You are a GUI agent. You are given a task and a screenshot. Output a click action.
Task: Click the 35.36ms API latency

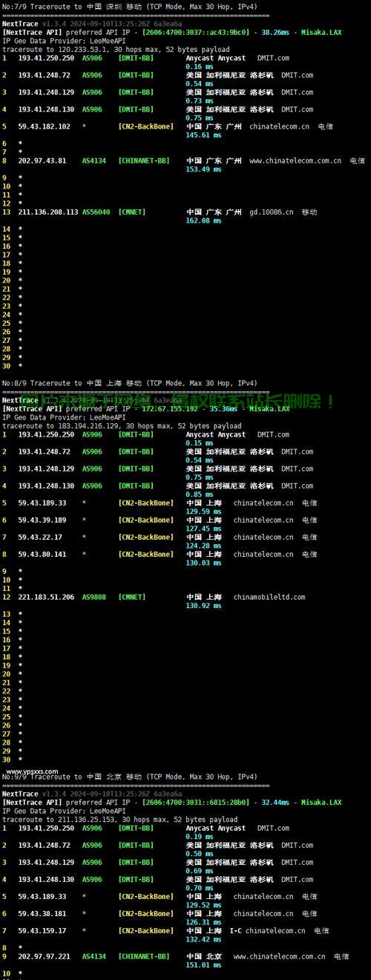point(224,409)
